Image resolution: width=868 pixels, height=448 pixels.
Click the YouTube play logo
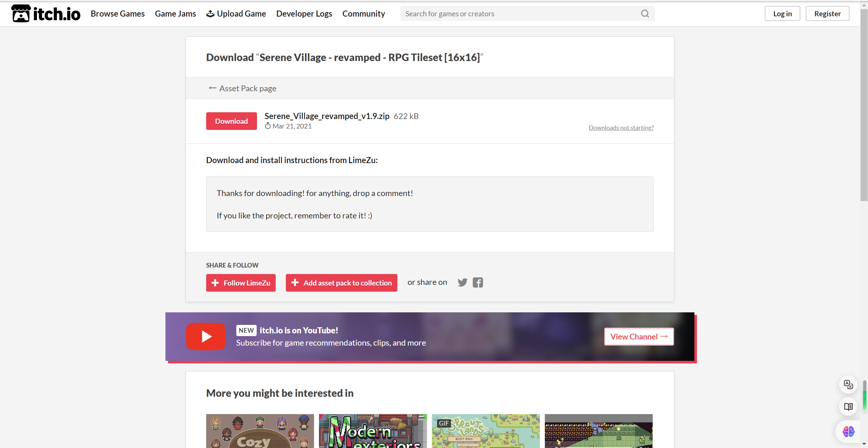coord(206,336)
